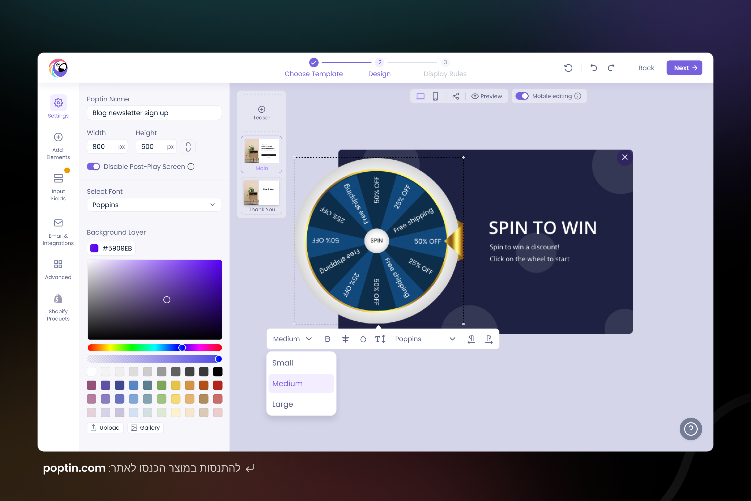Open the Medium size dropdown in toolbar
The width and height of the screenshot is (751, 501).
click(x=292, y=339)
